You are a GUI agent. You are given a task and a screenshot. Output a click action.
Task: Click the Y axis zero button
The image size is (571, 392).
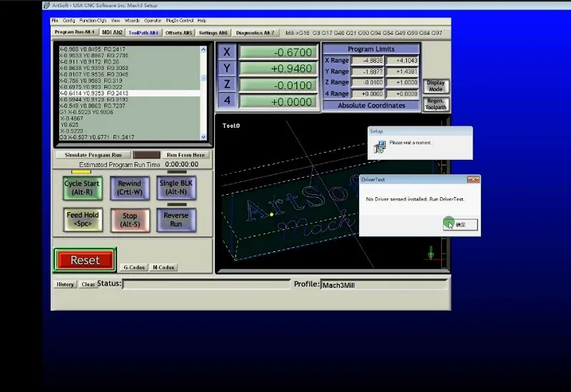[x=227, y=68]
